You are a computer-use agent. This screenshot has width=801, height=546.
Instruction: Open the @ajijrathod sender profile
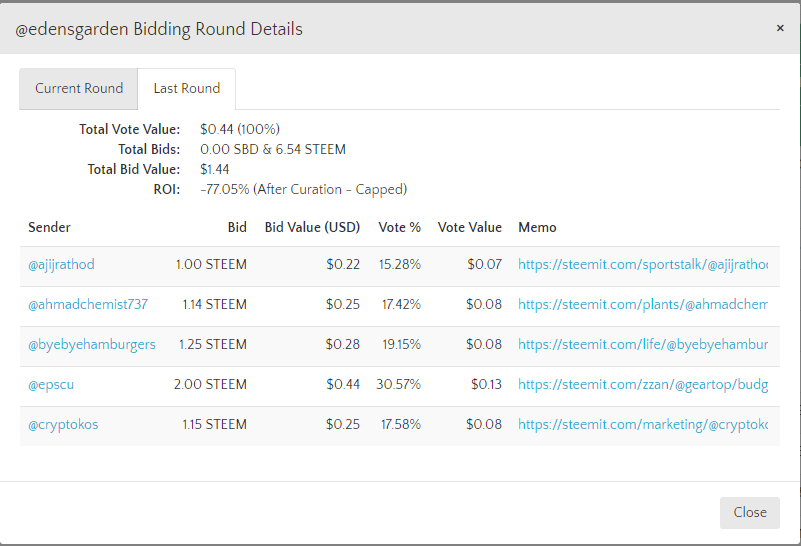[61, 265]
